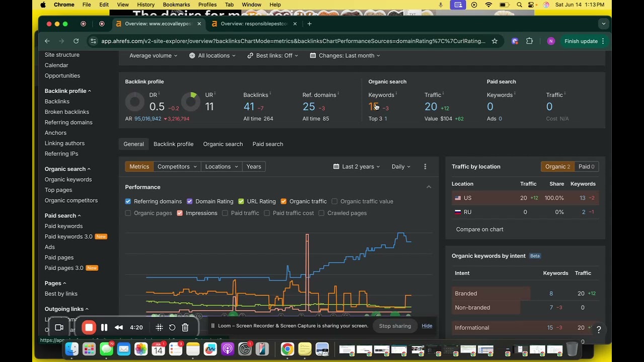
Task: Switch to the Backlink profile tab
Action: click(174, 144)
